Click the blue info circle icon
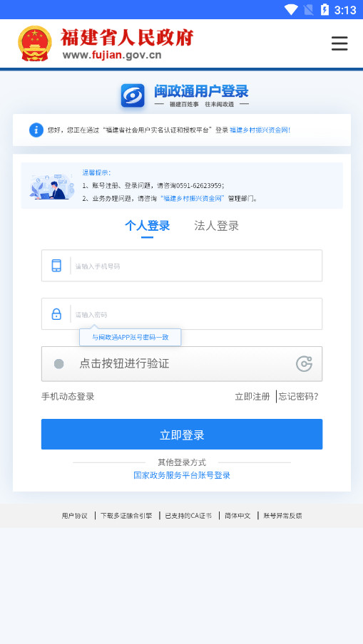 click(36, 130)
